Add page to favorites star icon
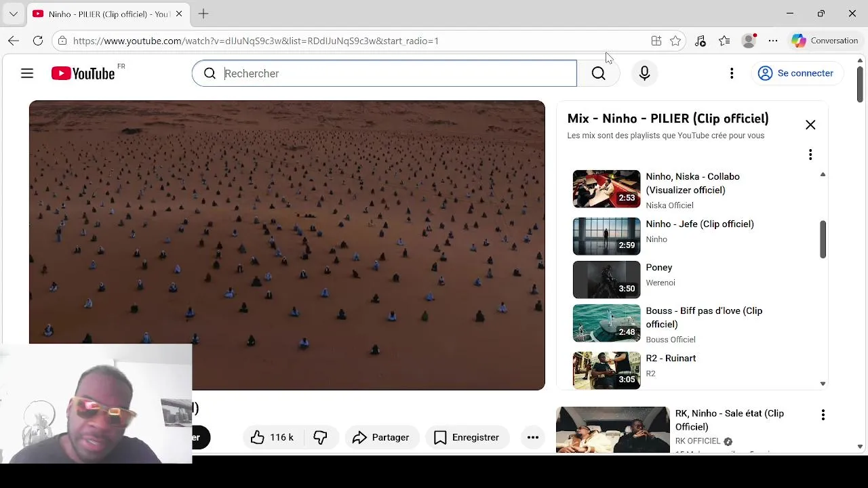868x488 pixels. click(x=675, y=41)
